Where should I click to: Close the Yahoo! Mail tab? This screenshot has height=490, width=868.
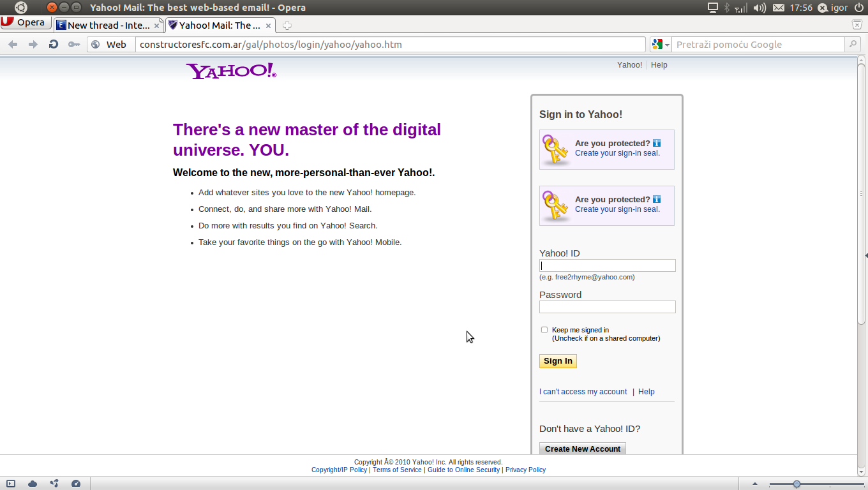tap(269, 26)
